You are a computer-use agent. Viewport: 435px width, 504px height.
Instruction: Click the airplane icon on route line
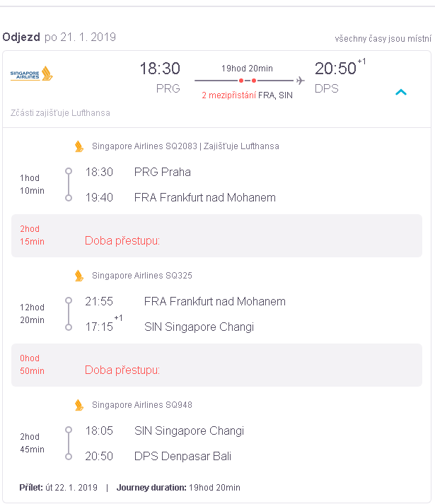[x=300, y=81]
